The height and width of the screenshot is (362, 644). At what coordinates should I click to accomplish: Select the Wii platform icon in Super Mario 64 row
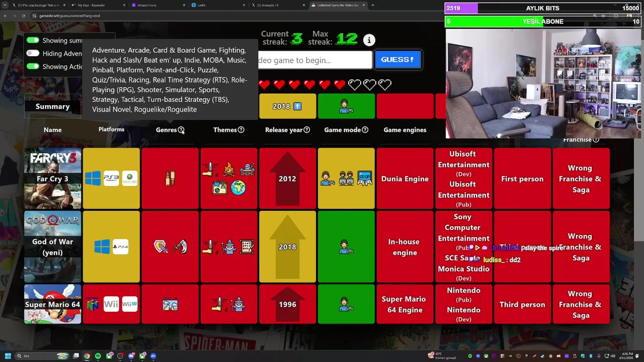[x=111, y=304]
